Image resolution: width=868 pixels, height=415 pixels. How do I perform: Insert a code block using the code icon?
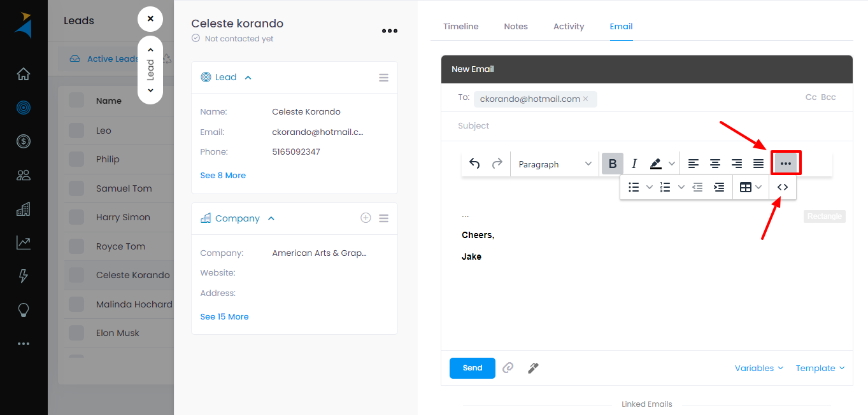coord(783,186)
